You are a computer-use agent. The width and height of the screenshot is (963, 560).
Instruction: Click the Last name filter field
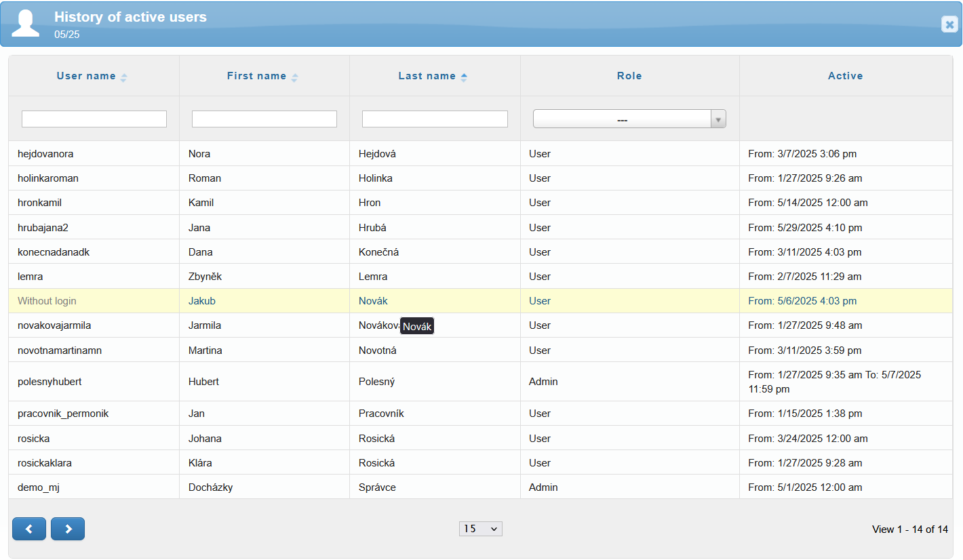[x=435, y=119]
